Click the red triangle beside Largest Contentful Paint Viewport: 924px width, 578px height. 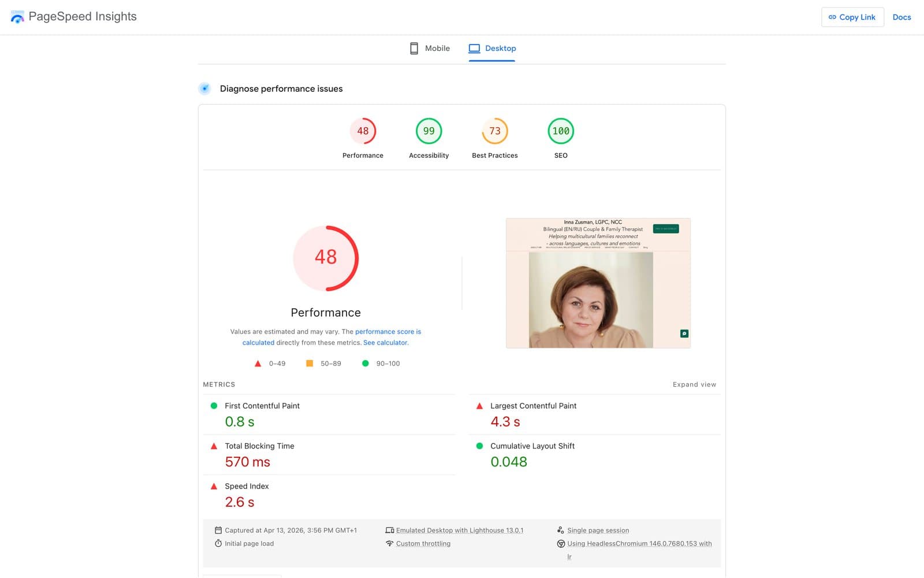coord(479,406)
